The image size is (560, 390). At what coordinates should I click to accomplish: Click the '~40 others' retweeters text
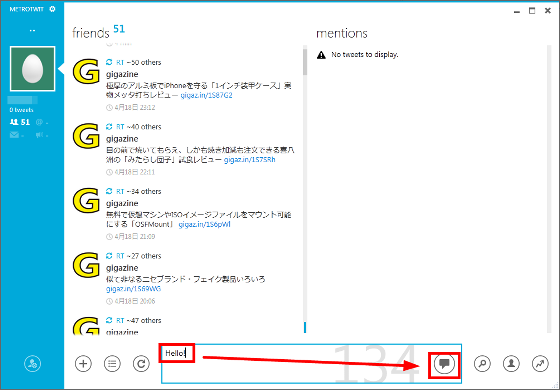tap(144, 126)
